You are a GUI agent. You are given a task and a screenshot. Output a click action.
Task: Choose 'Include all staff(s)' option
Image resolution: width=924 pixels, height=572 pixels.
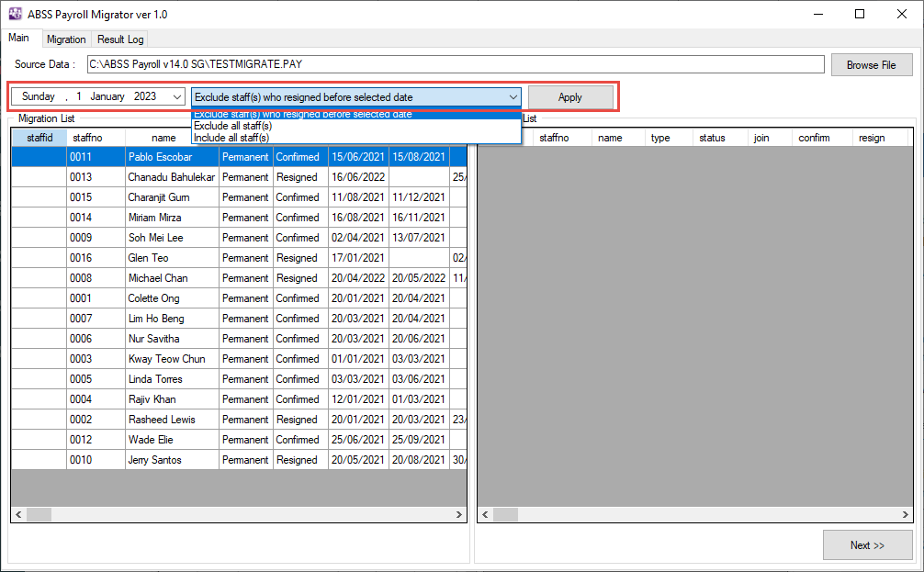click(356, 138)
